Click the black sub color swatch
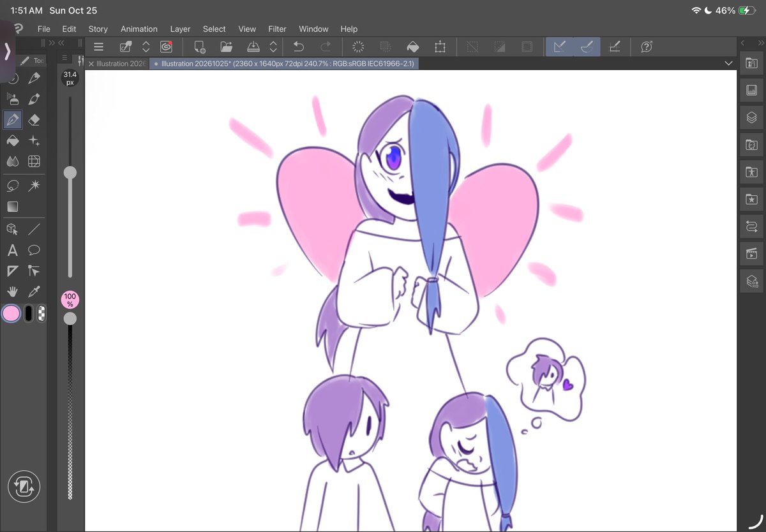The width and height of the screenshot is (766, 532). (29, 313)
